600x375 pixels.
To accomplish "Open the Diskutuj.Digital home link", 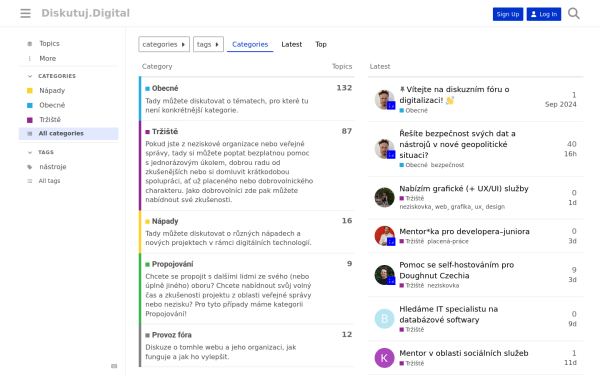I will click(85, 13).
